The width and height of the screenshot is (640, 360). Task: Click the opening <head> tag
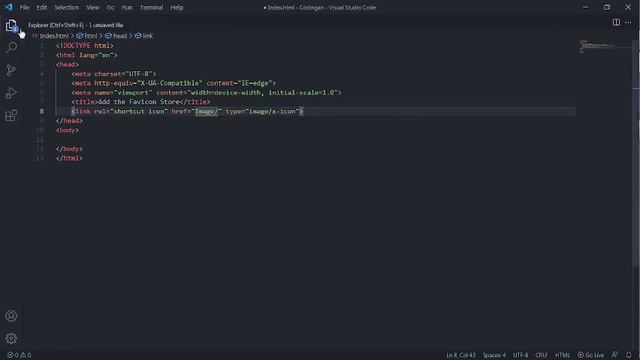coord(67,64)
